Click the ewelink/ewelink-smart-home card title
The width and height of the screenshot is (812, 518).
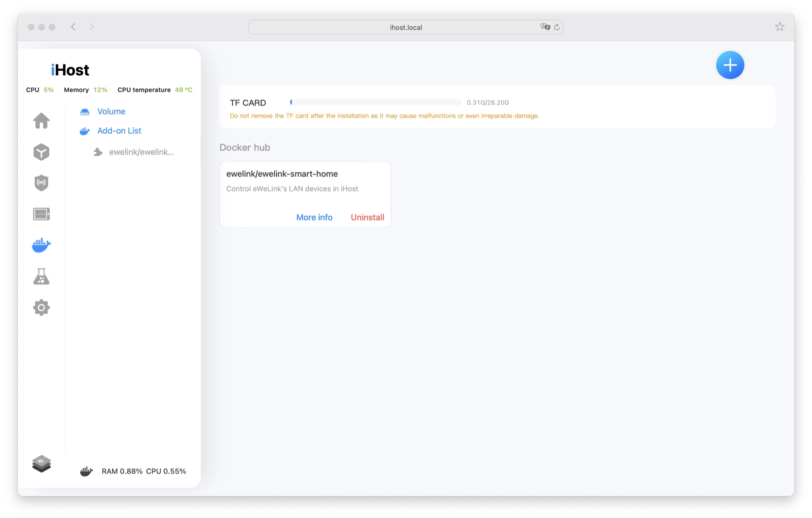[282, 174]
